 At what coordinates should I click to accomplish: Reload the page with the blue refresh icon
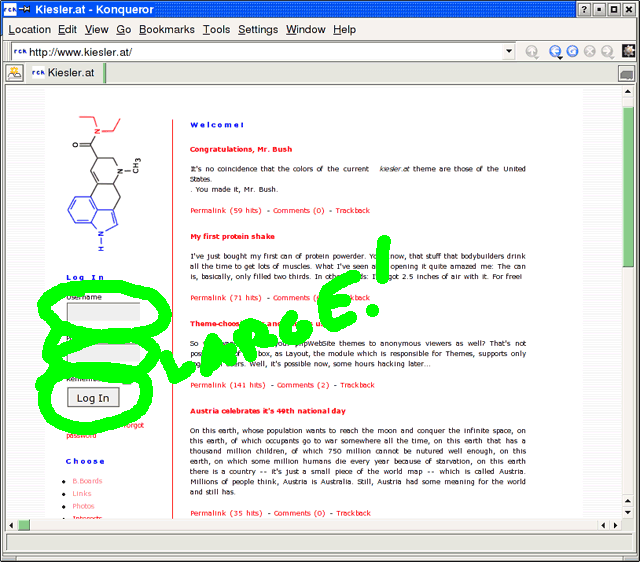572,52
